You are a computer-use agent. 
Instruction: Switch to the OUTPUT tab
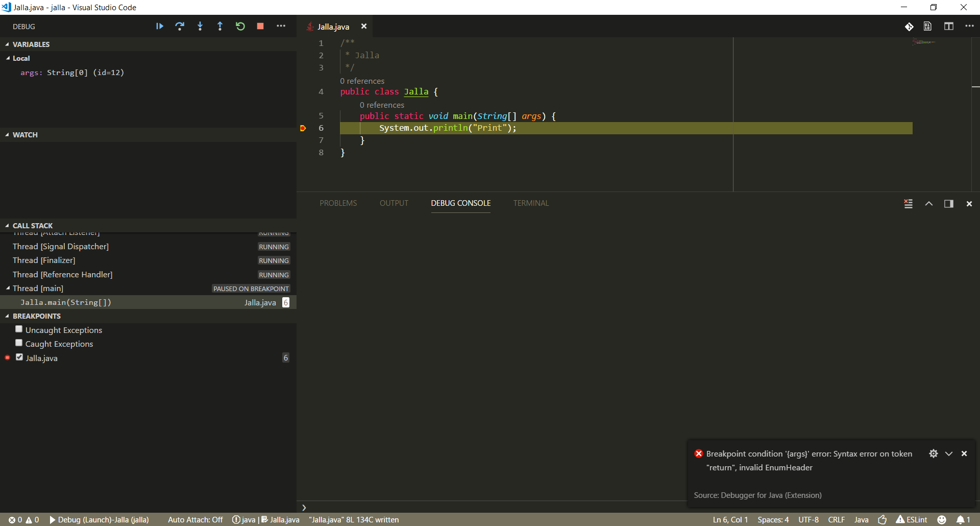[x=394, y=203]
